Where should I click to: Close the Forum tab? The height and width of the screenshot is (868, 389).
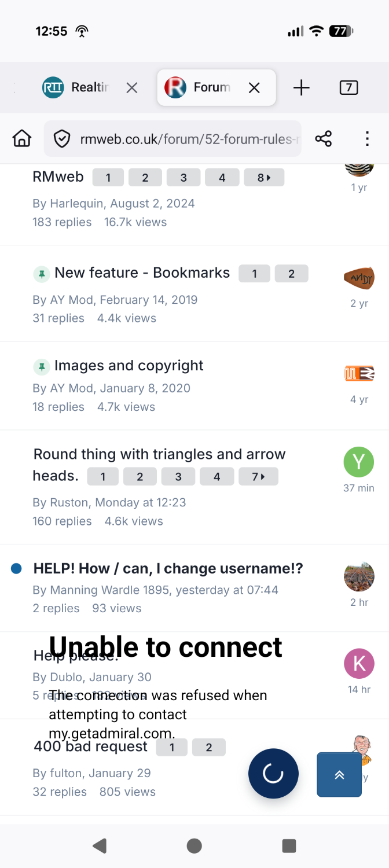tap(254, 88)
